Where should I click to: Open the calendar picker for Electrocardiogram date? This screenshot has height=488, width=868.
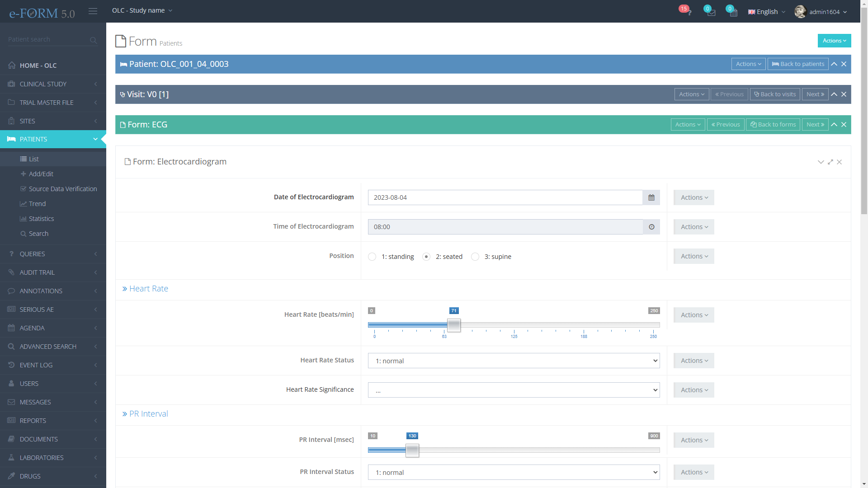coord(651,197)
